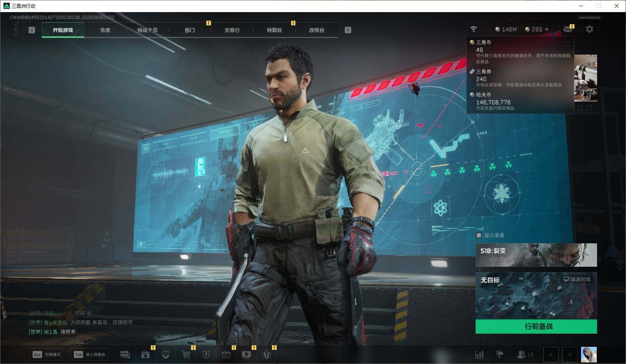Open the player avatar portrait
This screenshot has width=626, height=364.
pyautogui.click(x=589, y=355)
